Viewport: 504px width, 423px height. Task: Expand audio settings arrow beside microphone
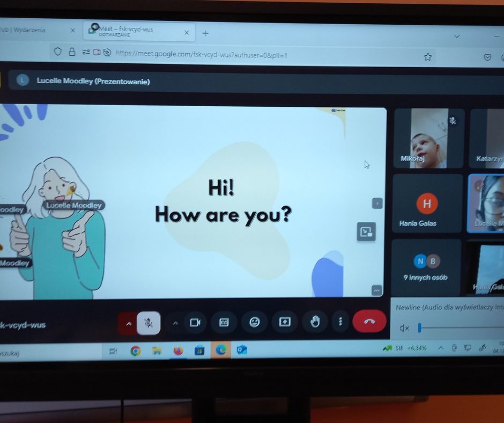[128, 323]
